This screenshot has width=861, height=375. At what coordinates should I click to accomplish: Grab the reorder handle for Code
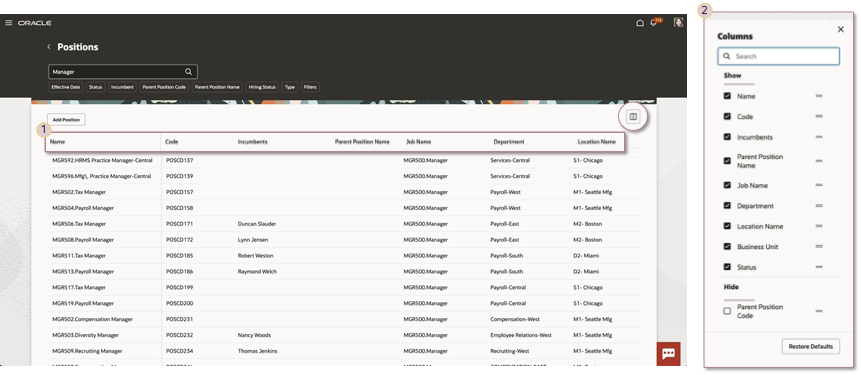(819, 116)
